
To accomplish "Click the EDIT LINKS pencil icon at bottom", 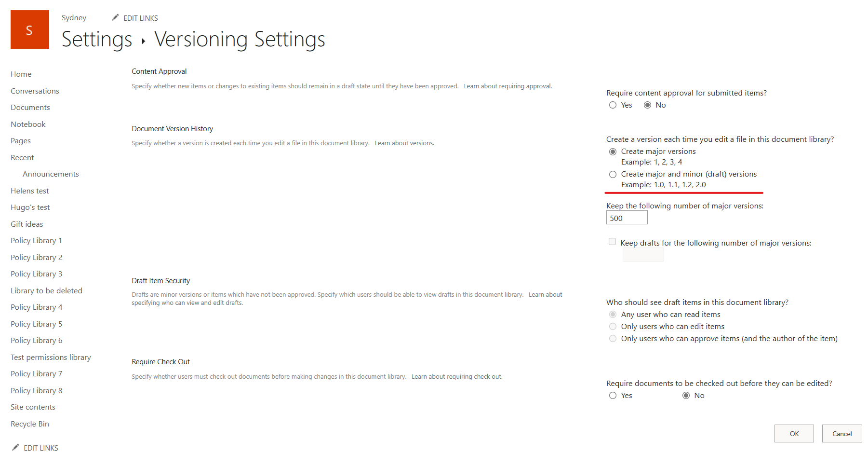I will (15, 447).
